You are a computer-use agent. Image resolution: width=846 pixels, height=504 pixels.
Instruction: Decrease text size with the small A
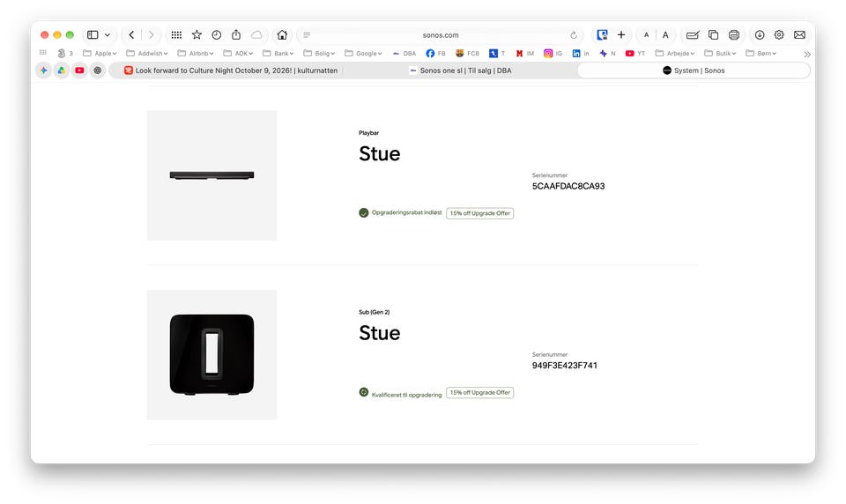point(646,35)
